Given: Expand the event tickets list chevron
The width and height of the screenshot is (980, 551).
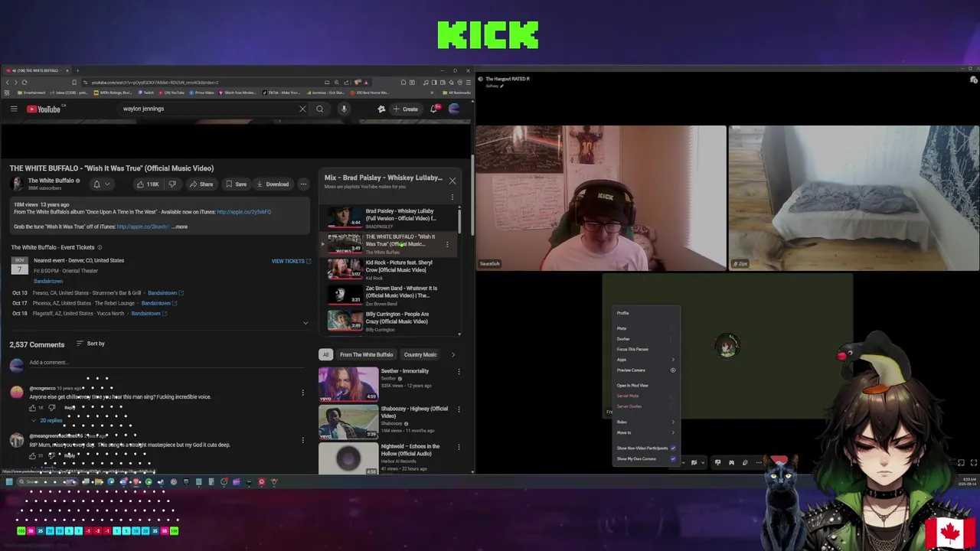Looking at the screenshot, I should click(x=305, y=323).
